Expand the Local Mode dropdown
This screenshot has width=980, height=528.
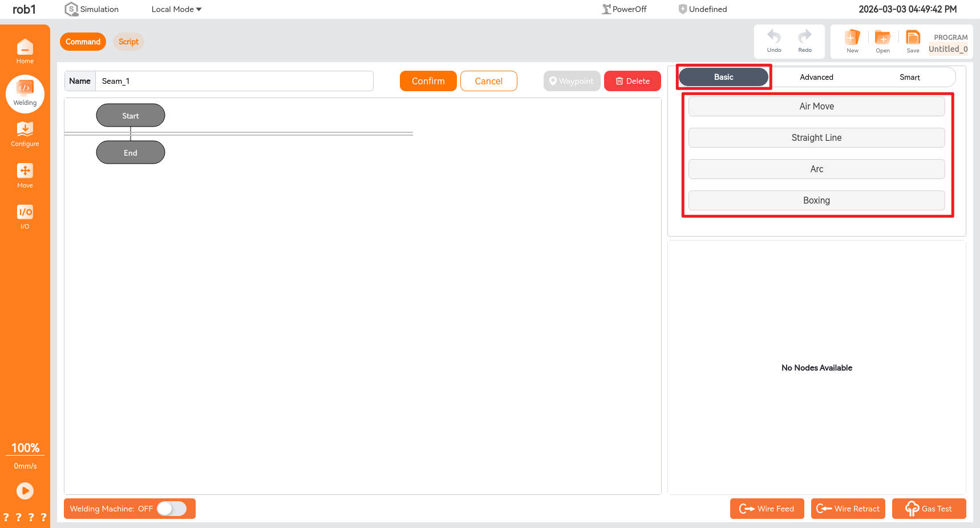click(x=176, y=9)
